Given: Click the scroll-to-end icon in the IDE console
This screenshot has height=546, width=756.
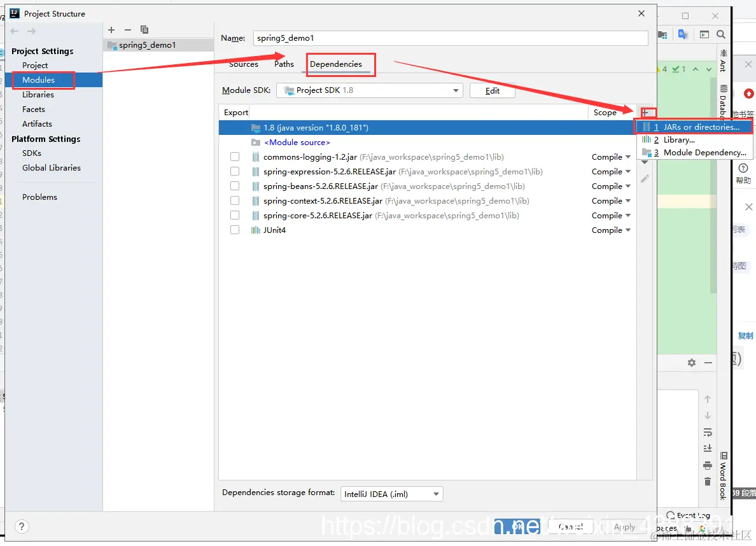Looking at the screenshot, I should coord(707,449).
